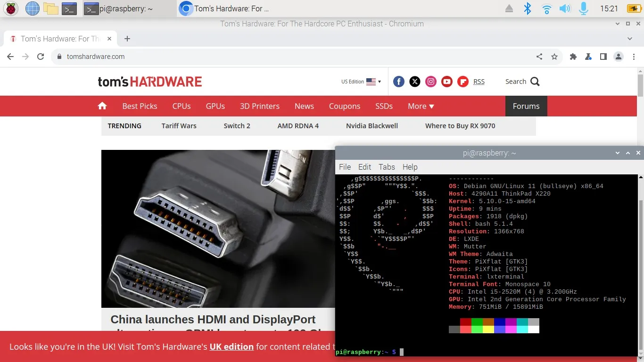Go forward in Chromium

[x=25, y=57]
